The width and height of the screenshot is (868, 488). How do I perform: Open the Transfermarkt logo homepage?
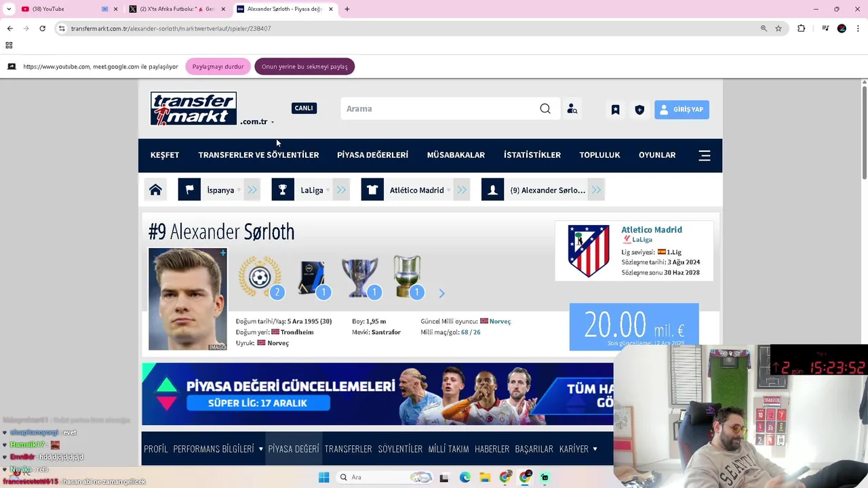pos(193,108)
